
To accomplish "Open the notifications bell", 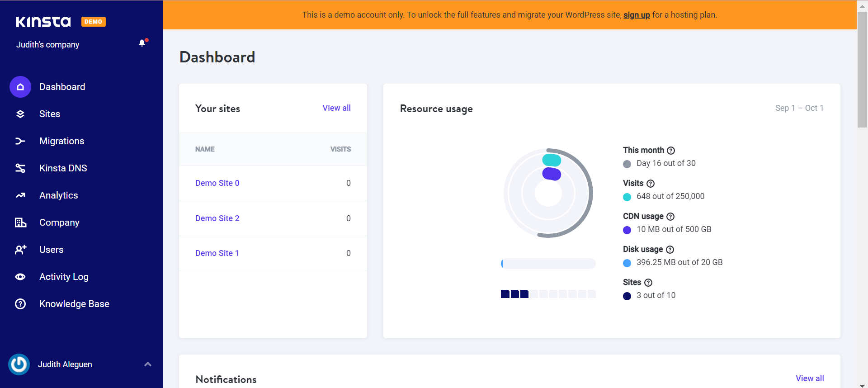I will [x=142, y=43].
